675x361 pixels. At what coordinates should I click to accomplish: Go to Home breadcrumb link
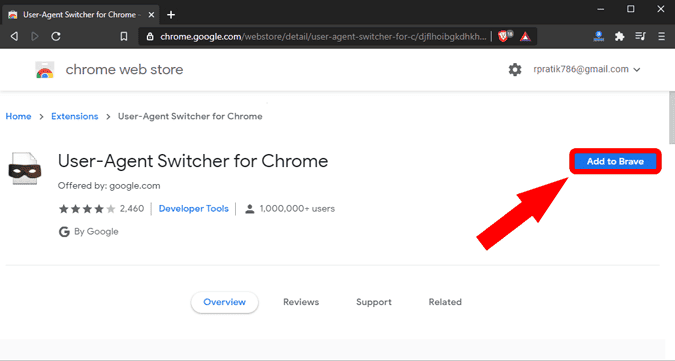[x=18, y=117]
